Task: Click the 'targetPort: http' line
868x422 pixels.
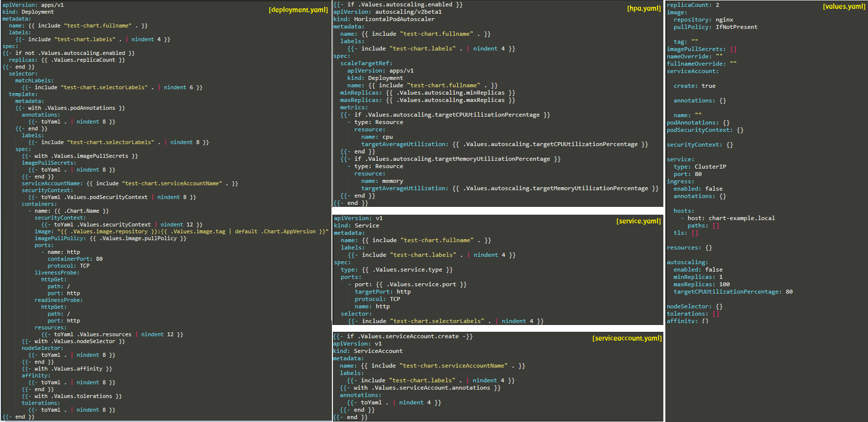Action: coord(383,292)
